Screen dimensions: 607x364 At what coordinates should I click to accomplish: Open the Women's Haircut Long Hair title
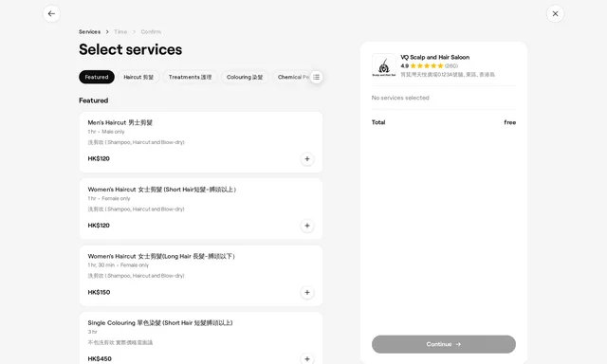161,257
